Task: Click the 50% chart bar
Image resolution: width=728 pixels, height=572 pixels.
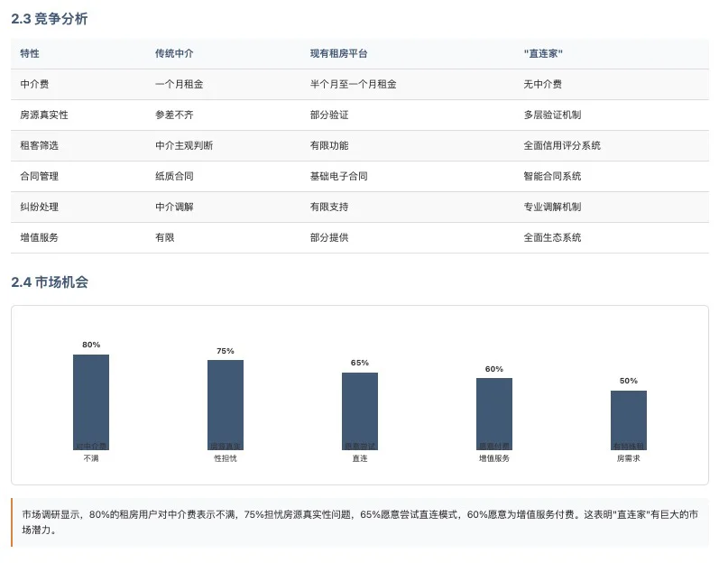Action: coord(629,420)
